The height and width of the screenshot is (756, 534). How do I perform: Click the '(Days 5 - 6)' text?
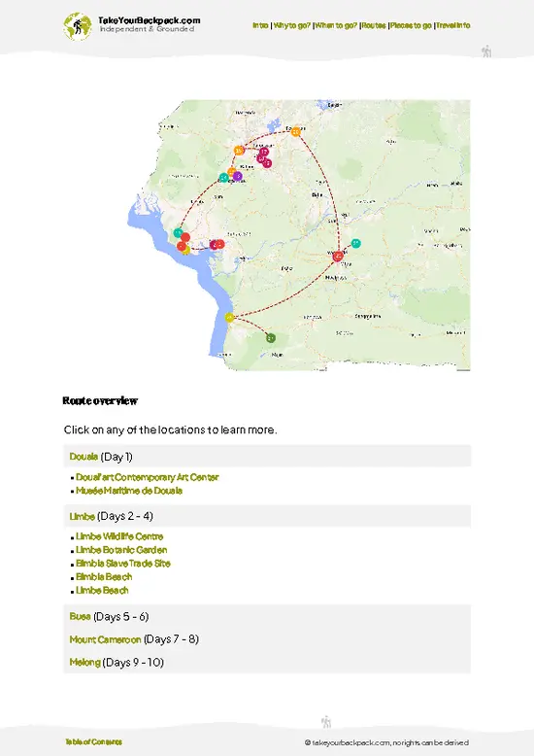121,617
